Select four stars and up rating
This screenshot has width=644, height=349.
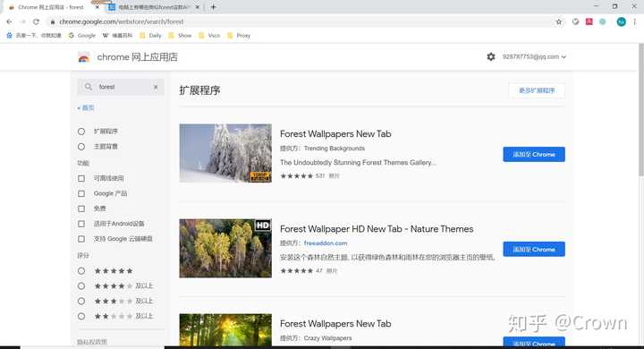tap(81, 286)
